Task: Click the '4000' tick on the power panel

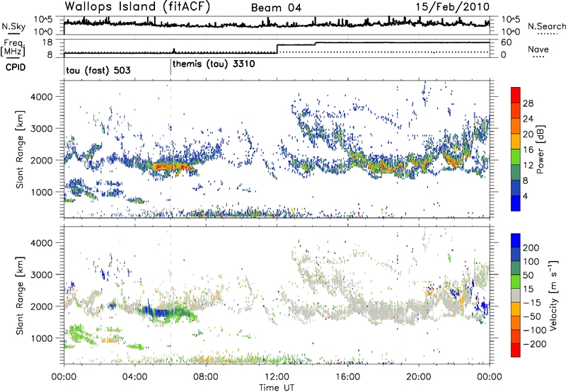Action: pos(41,97)
